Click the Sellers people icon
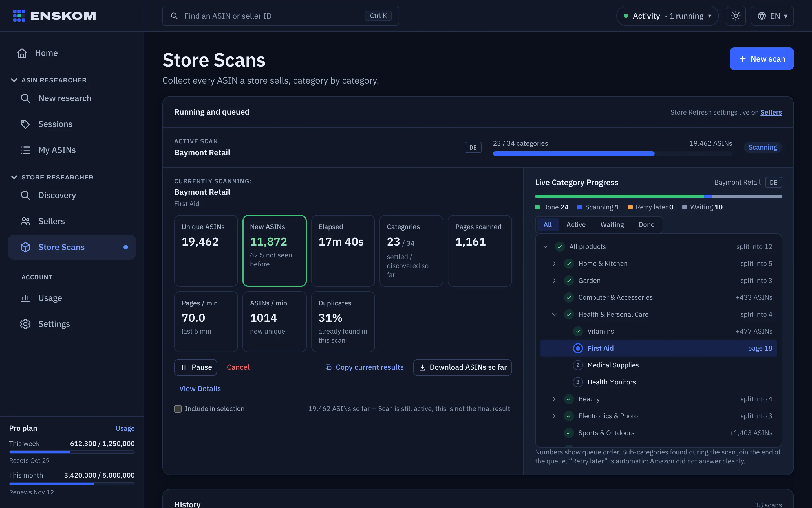 25,221
